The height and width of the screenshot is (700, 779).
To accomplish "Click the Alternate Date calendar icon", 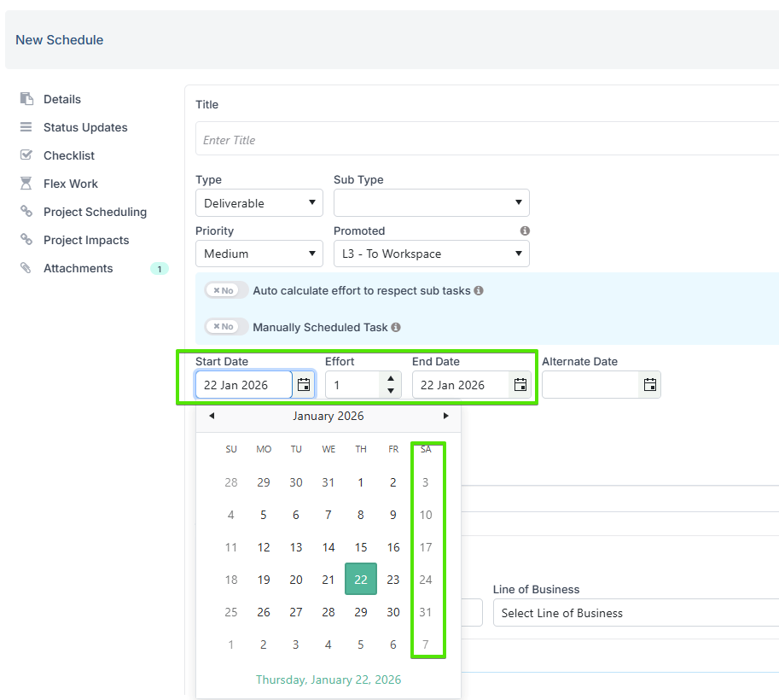I will coord(649,385).
